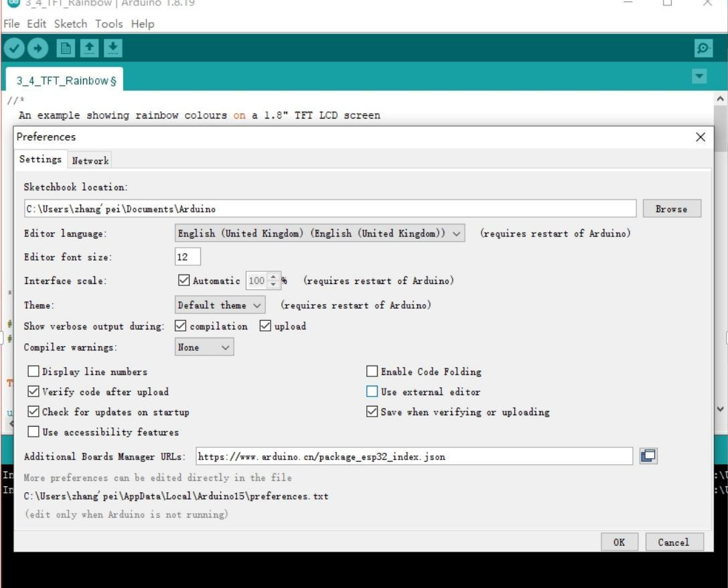728x588 pixels.
Task: Click the Verify sketch checkmark icon
Action: (x=14, y=48)
